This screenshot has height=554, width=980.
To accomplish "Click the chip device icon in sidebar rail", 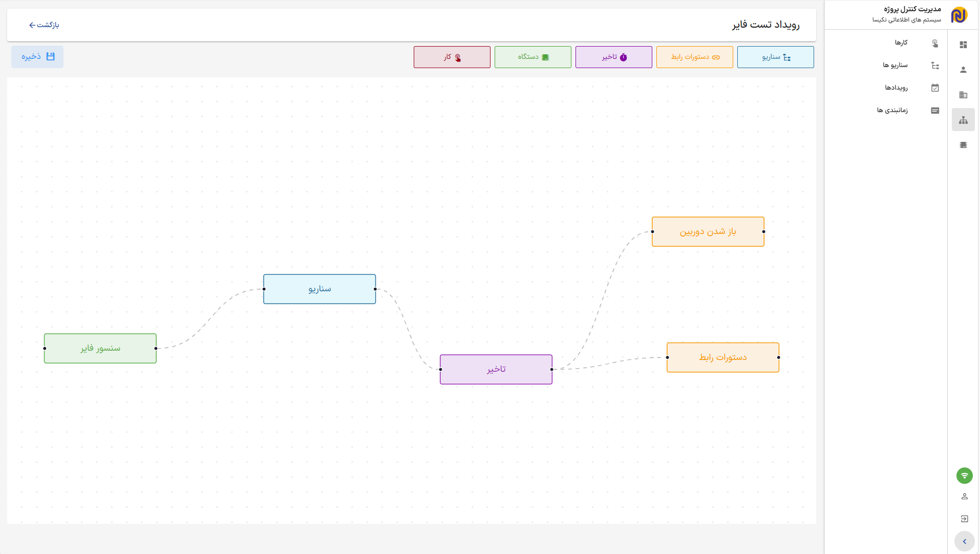I will [x=963, y=145].
